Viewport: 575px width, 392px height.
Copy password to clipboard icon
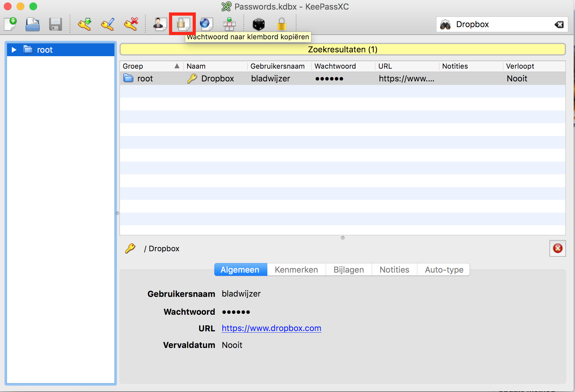click(182, 24)
